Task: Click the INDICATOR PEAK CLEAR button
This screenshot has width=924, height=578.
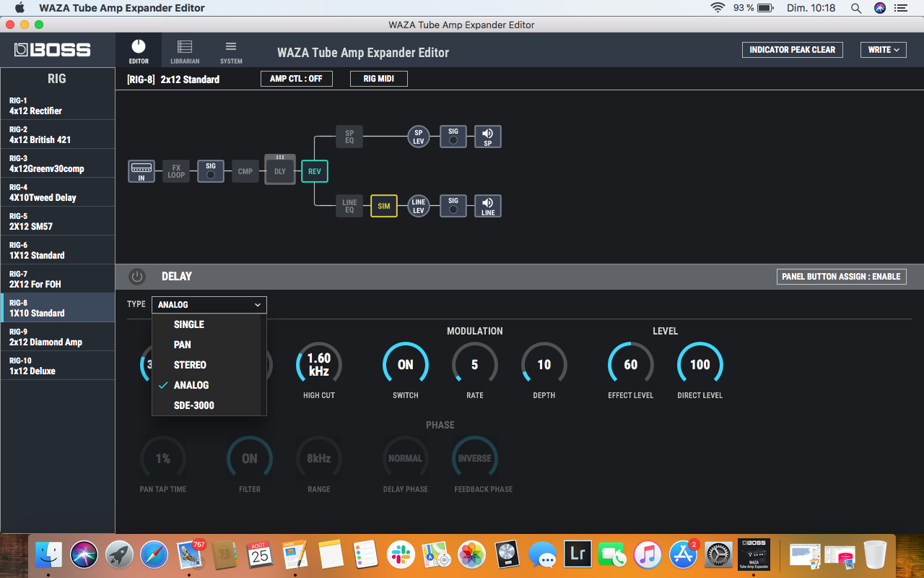Action: coord(793,50)
